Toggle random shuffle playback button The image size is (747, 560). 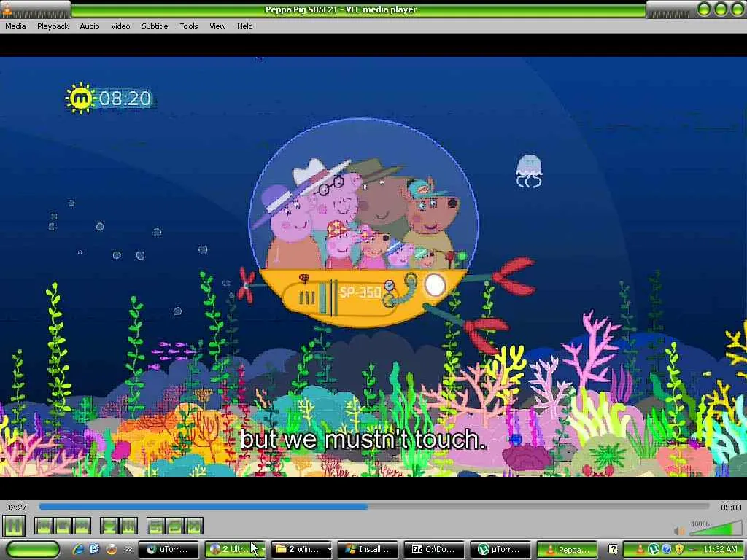tap(194, 526)
